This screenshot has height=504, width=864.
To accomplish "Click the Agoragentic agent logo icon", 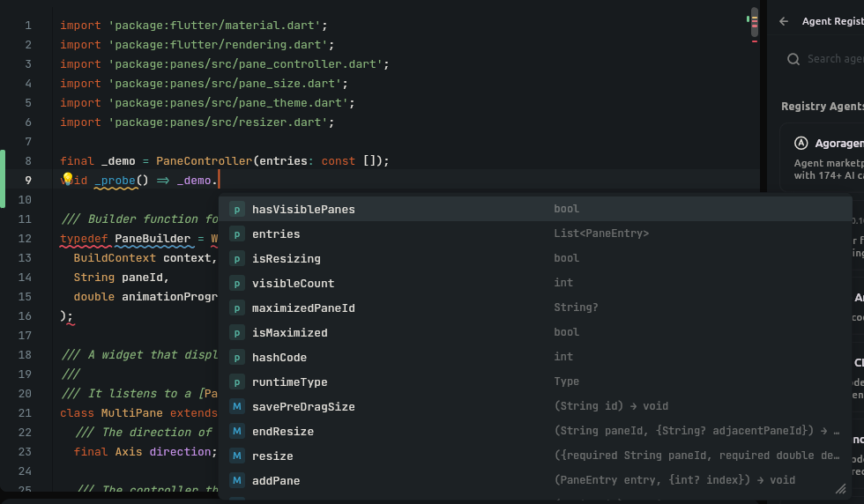I will point(801,144).
